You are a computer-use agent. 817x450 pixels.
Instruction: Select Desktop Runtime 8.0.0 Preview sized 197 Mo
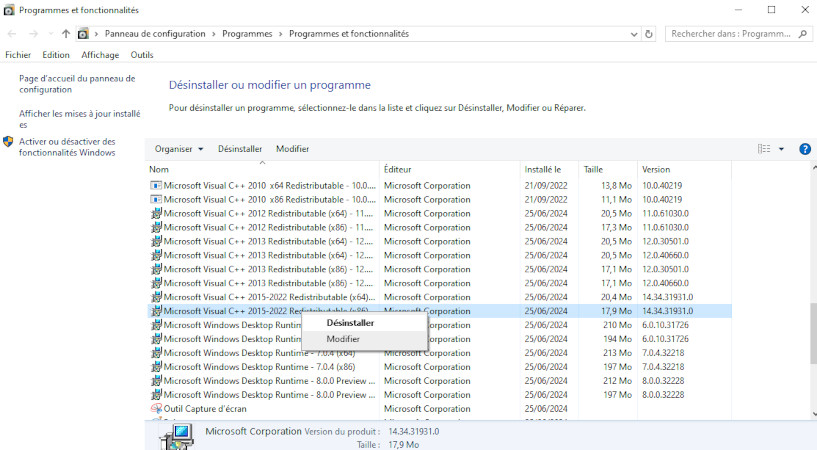(x=439, y=395)
